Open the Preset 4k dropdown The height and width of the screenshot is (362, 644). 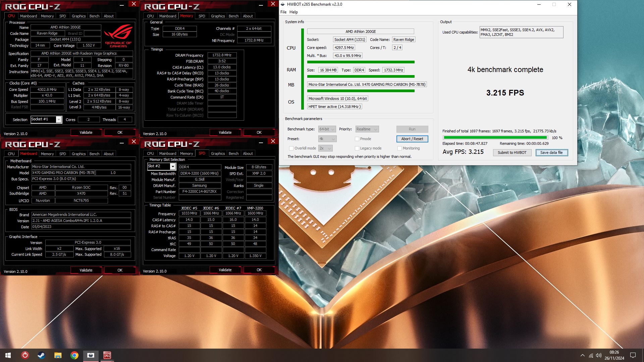pyautogui.click(x=327, y=139)
